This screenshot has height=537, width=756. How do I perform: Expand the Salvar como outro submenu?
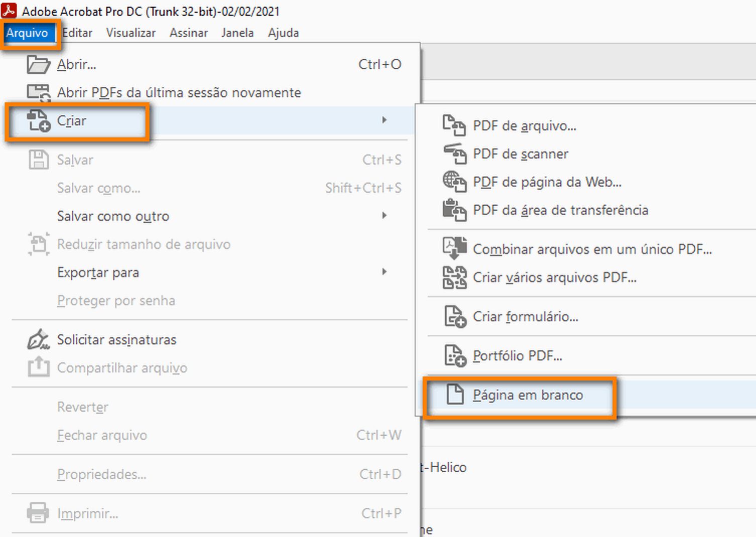click(385, 215)
